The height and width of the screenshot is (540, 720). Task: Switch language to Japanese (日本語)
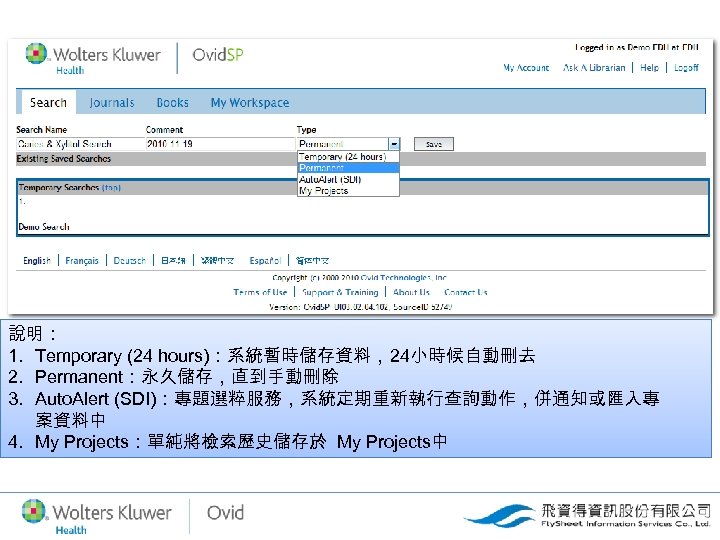[x=173, y=260]
